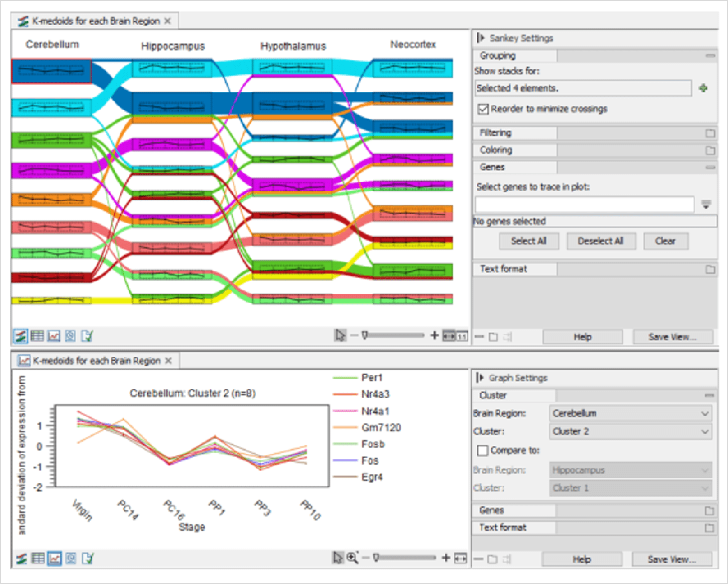Select pointer tool in the bottom graph toolbar
The width and height of the screenshot is (728, 584).
pos(337,558)
